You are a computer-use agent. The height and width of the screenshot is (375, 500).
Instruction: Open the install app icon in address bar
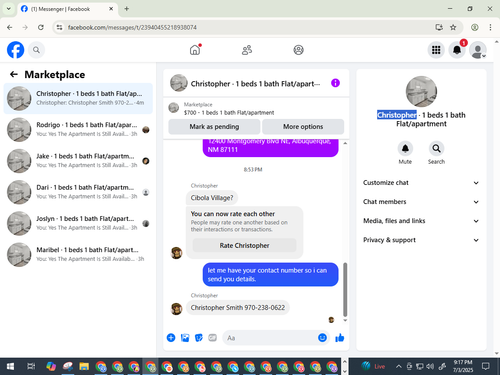coord(439,27)
